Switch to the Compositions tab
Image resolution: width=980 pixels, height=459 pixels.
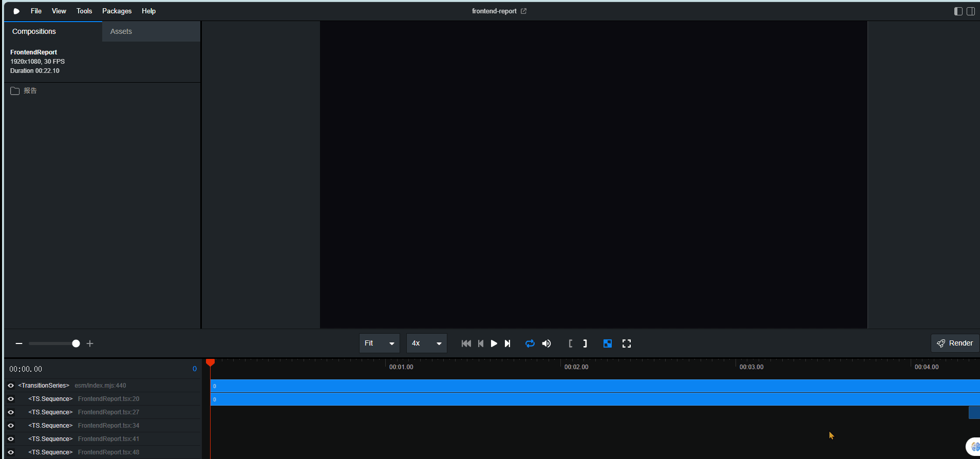53,31
